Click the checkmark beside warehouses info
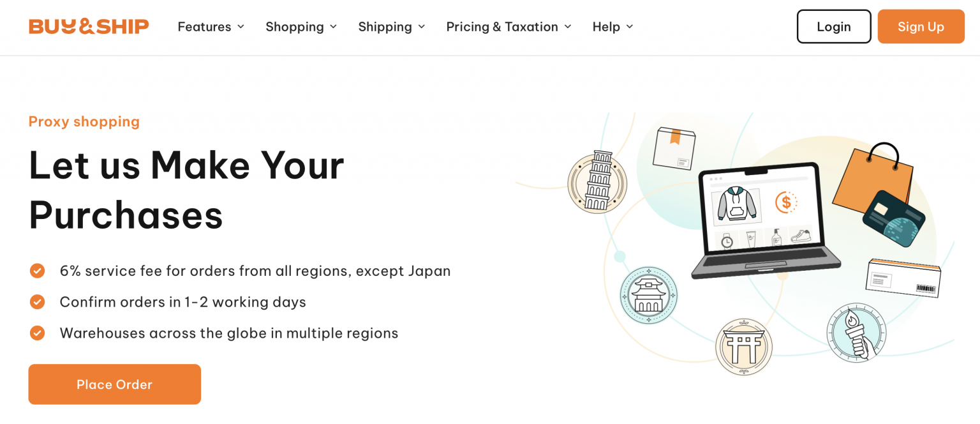The width and height of the screenshot is (980, 424). coord(37,333)
